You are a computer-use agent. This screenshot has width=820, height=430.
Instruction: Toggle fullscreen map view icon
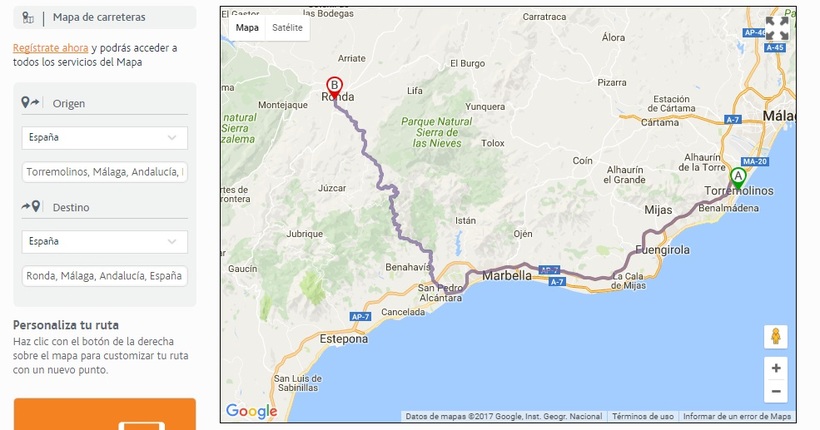777,28
